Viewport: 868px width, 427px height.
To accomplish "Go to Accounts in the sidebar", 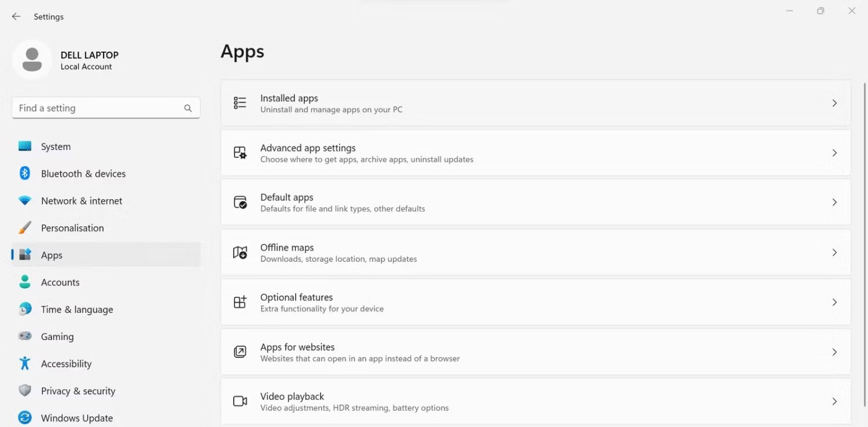I will [x=60, y=282].
